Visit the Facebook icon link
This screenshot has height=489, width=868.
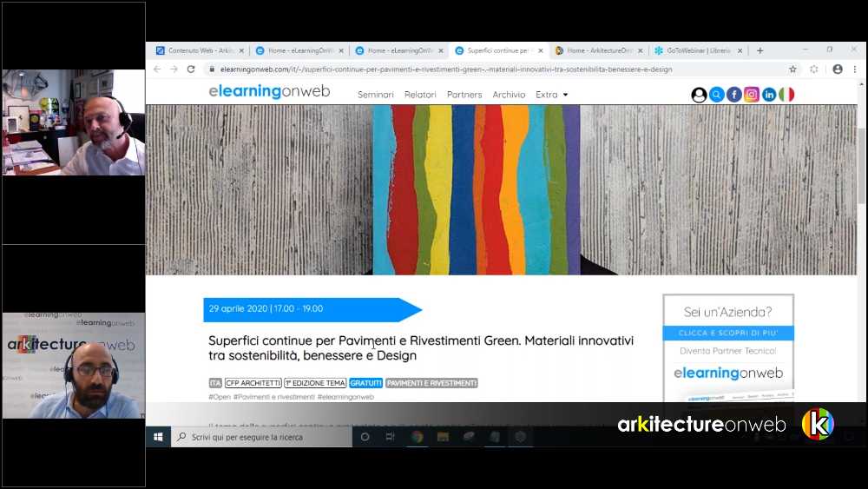[x=734, y=95]
